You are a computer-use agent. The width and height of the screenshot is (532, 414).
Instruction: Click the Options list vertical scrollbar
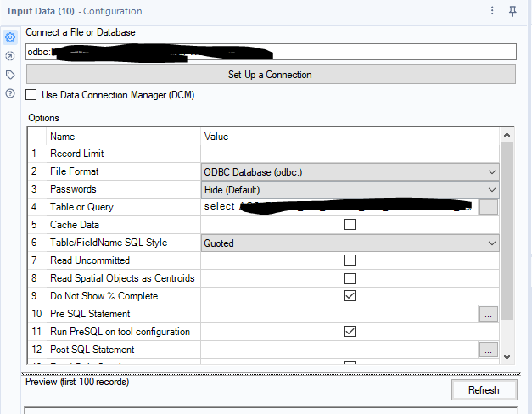[507, 229]
